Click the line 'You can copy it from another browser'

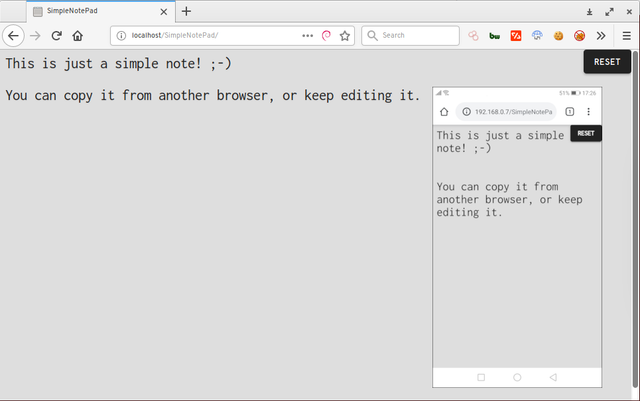(x=137, y=96)
